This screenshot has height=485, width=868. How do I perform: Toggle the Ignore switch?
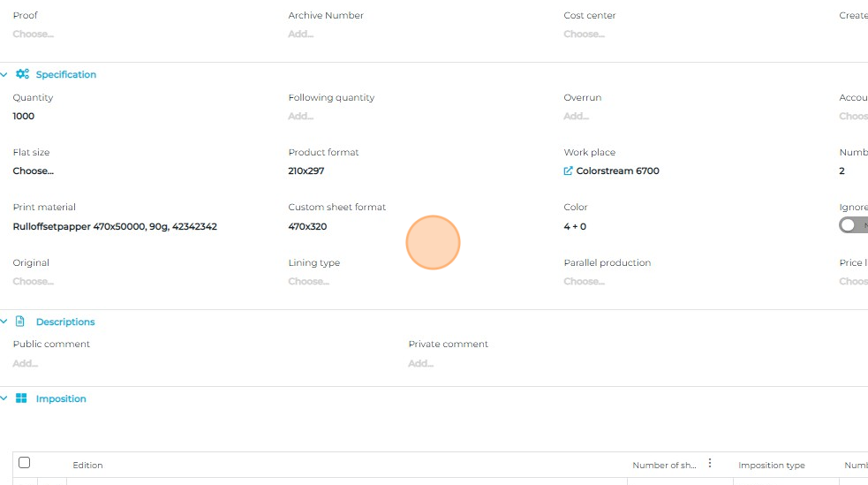[851, 225]
